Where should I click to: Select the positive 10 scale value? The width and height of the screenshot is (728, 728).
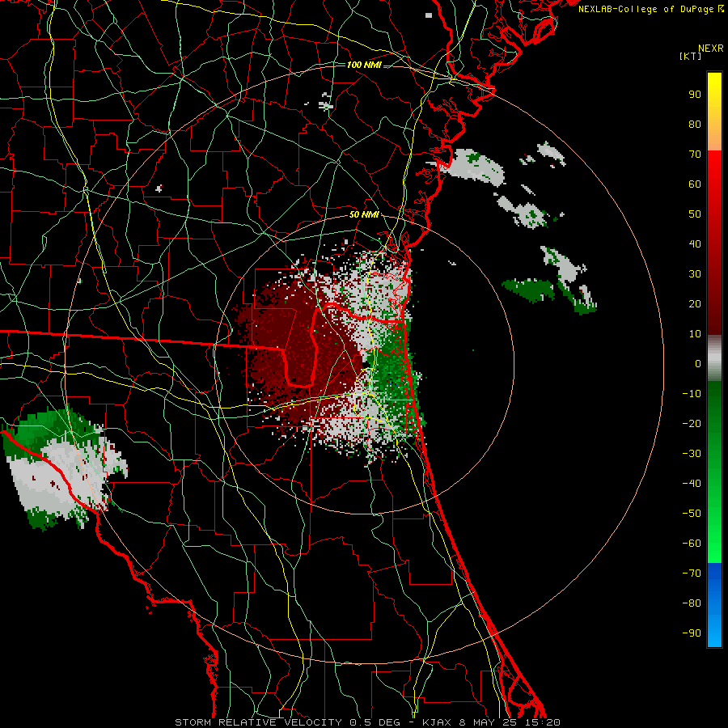[x=695, y=334]
